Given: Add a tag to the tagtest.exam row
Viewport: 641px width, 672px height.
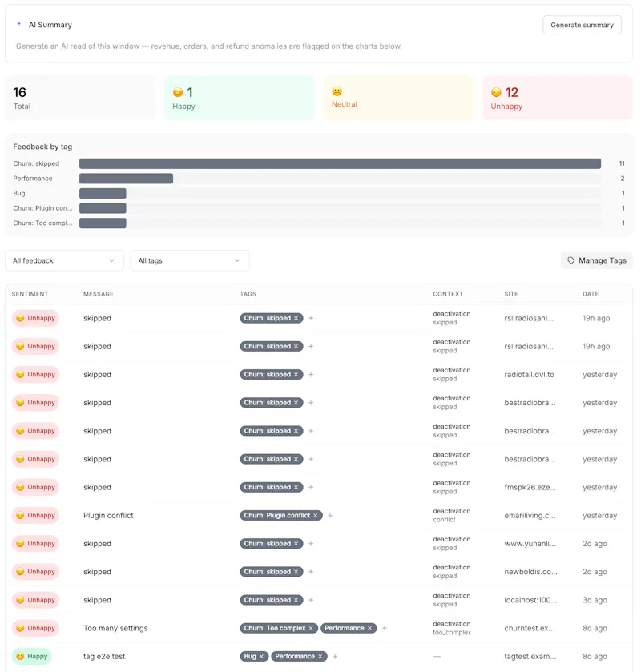Looking at the screenshot, I should [335, 657].
